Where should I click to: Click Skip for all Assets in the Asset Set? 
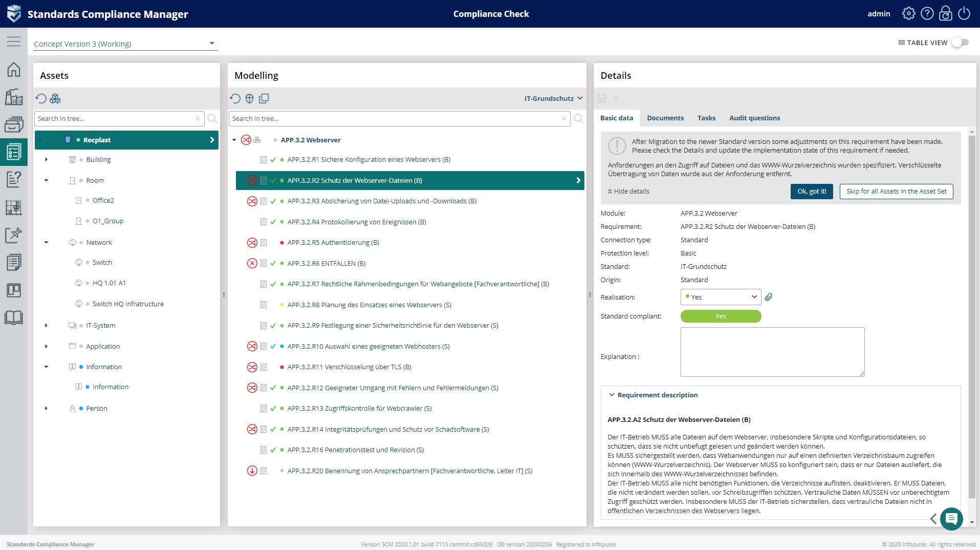(x=896, y=192)
